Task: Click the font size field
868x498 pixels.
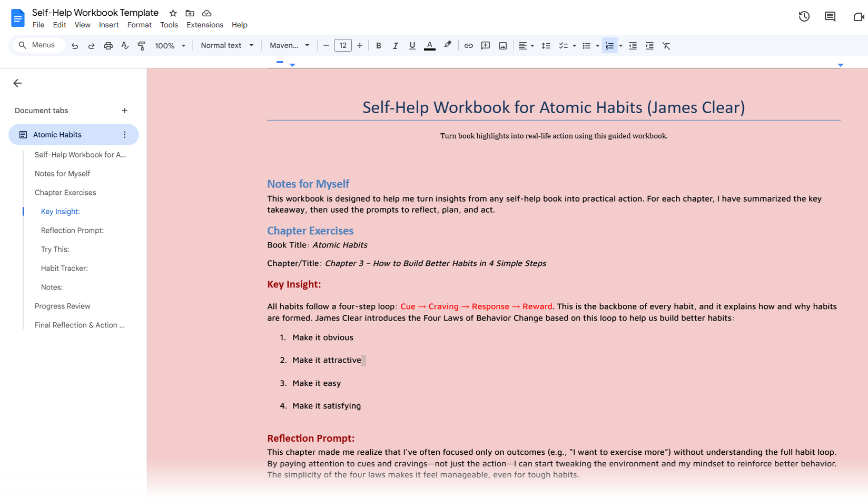Action: tap(343, 46)
